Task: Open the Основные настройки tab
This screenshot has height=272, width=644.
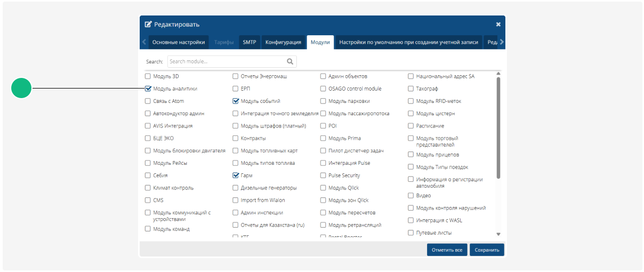Action: 179,42
